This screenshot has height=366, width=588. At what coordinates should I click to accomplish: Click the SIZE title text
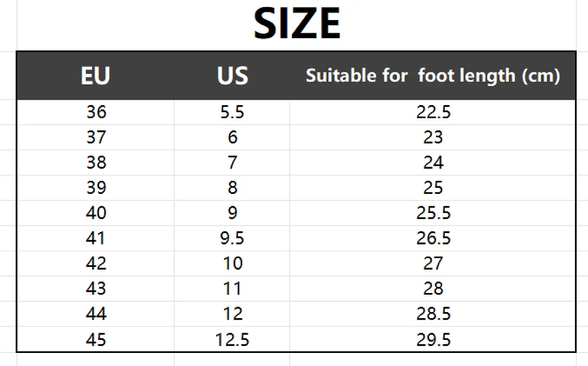(297, 23)
